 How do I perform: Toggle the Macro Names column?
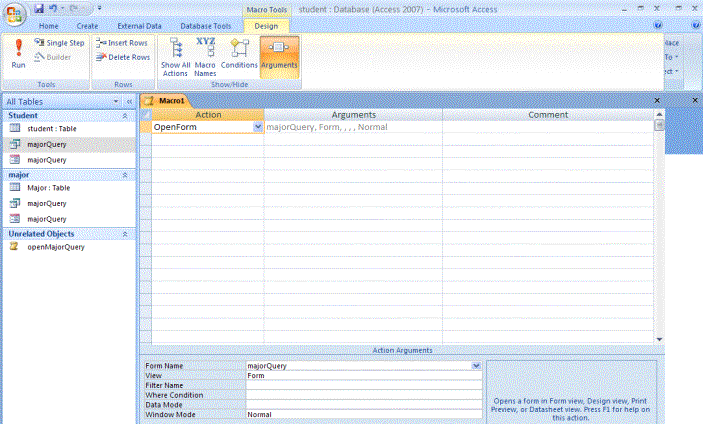coord(205,57)
